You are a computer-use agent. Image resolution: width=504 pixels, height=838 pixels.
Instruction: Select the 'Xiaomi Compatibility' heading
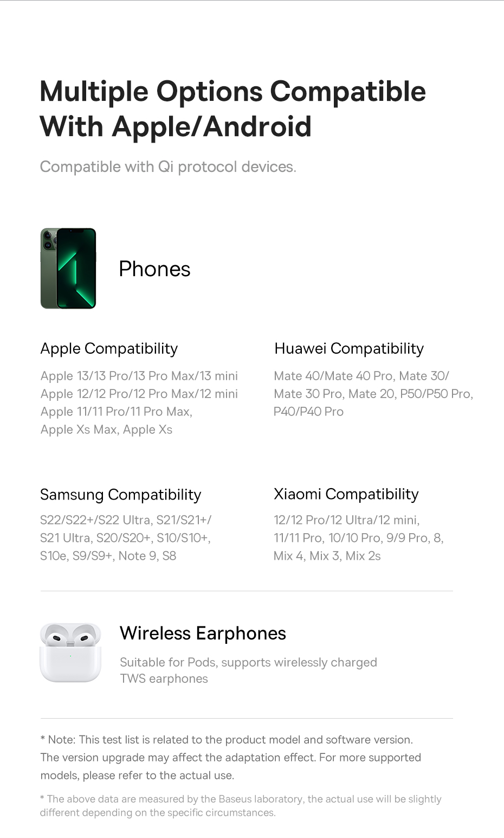346,494
